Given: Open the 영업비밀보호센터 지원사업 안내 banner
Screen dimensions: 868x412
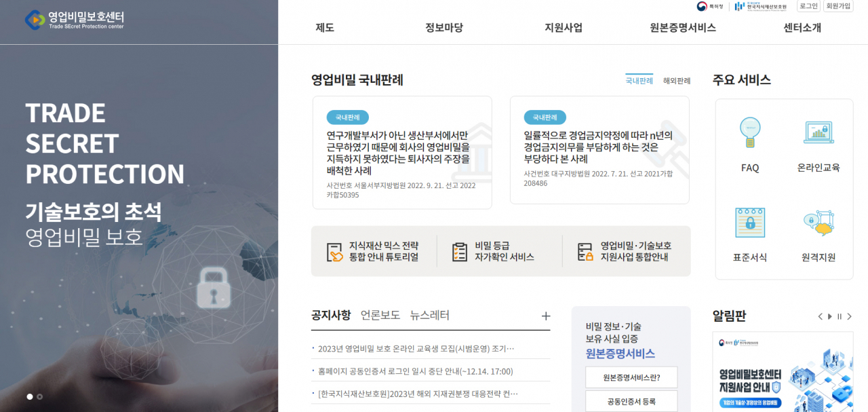Looking at the screenshot, I should (783, 372).
